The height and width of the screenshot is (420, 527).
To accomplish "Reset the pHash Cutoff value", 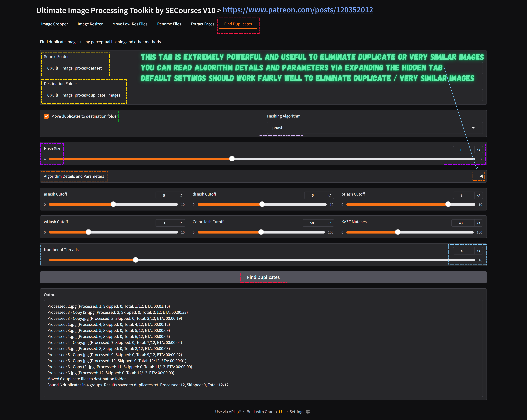I will click(x=478, y=195).
